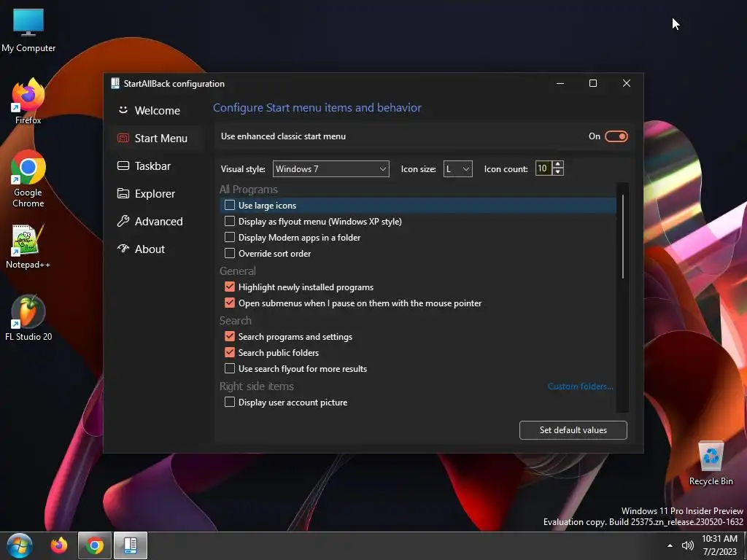Screen dimensions: 747x560
Task: Tick Override sort order checkbox
Action: pyautogui.click(x=230, y=253)
